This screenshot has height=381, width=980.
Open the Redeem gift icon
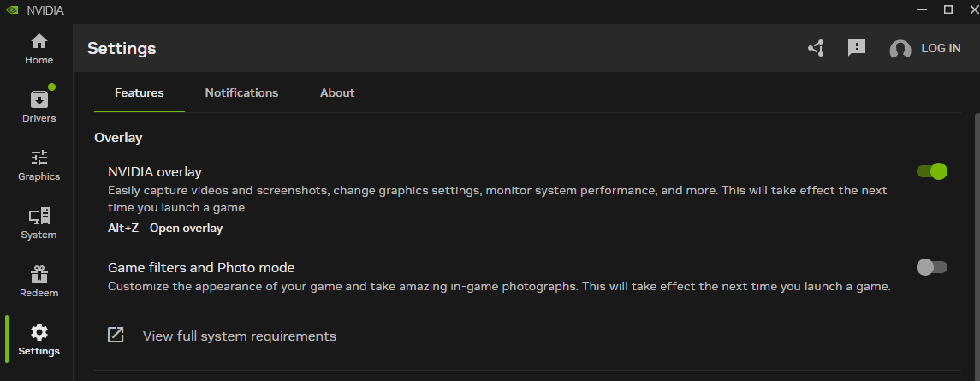(x=39, y=274)
